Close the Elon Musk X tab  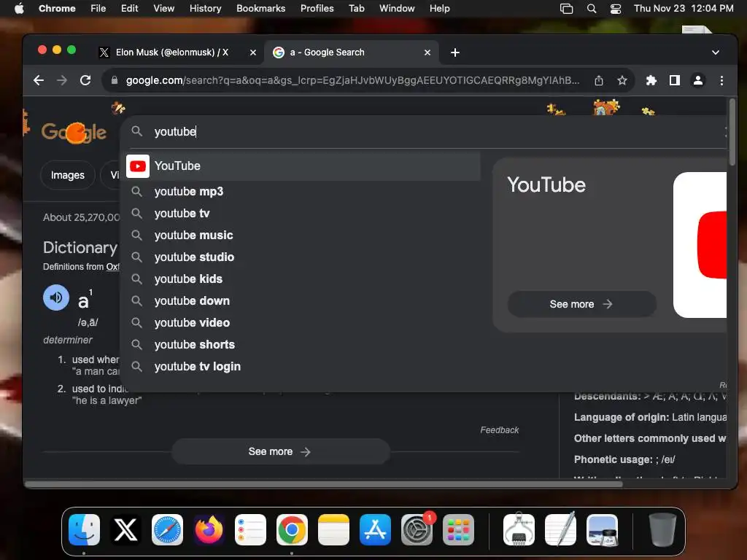253,52
